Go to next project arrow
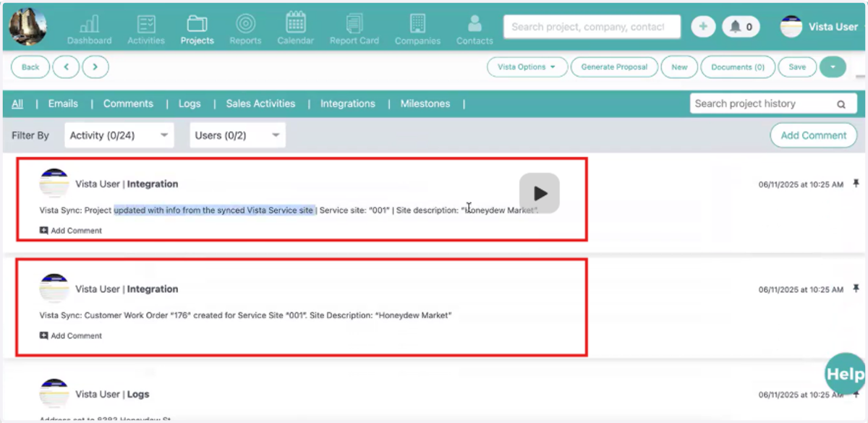The height and width of the screenshot is (423, 868). (x=95, y=67)
